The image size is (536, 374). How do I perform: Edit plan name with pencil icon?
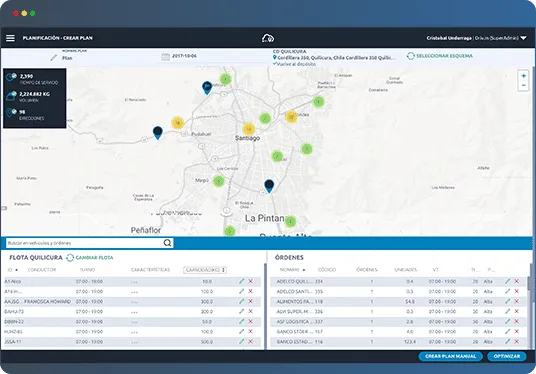coord(54,58)
